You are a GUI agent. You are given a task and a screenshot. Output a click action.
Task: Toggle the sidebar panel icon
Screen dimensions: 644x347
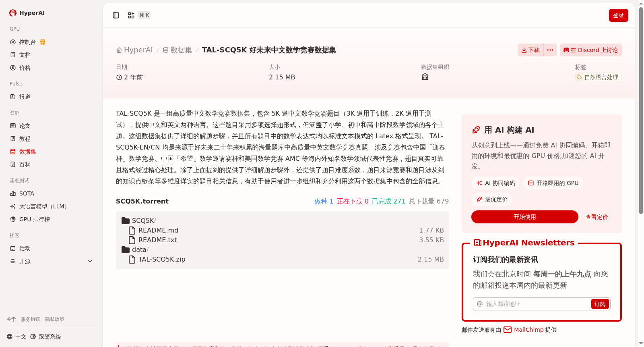point(116,15)
